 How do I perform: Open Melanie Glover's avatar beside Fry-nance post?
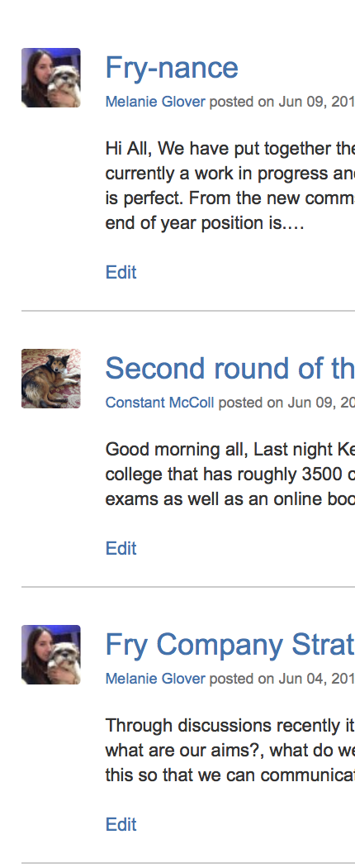(51, 78)
